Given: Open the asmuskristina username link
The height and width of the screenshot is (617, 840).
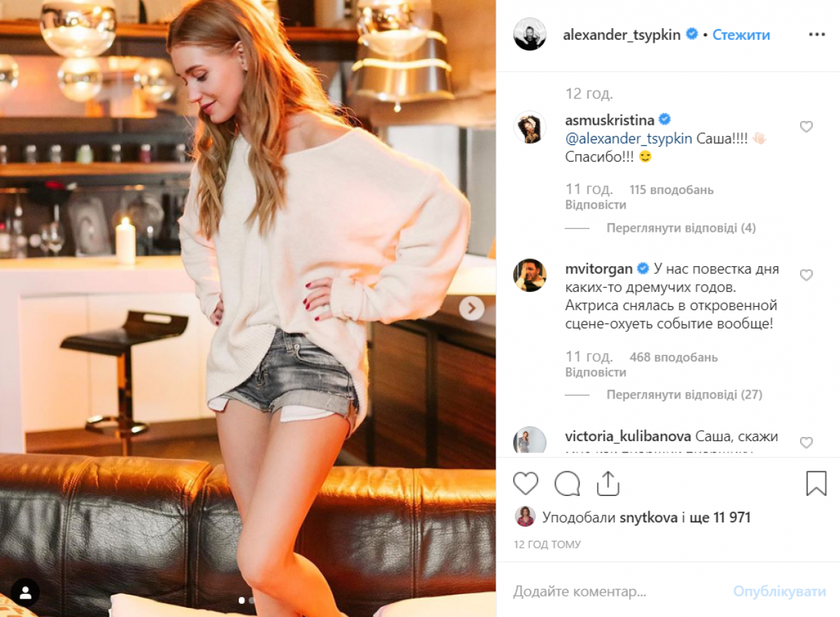Looking at the screenshot, I should tap(610, 120).
